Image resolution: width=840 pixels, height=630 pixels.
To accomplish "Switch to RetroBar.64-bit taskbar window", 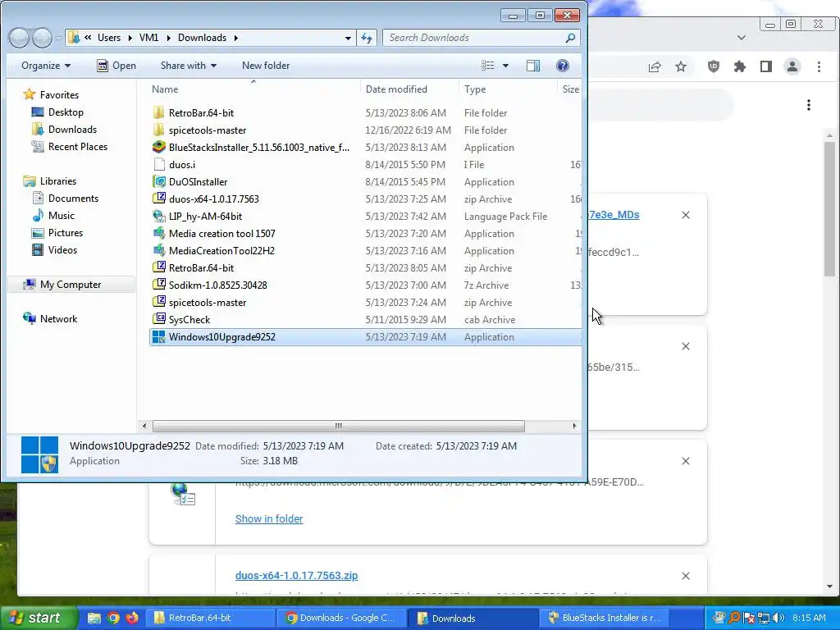I will click(x=209, y=619).
